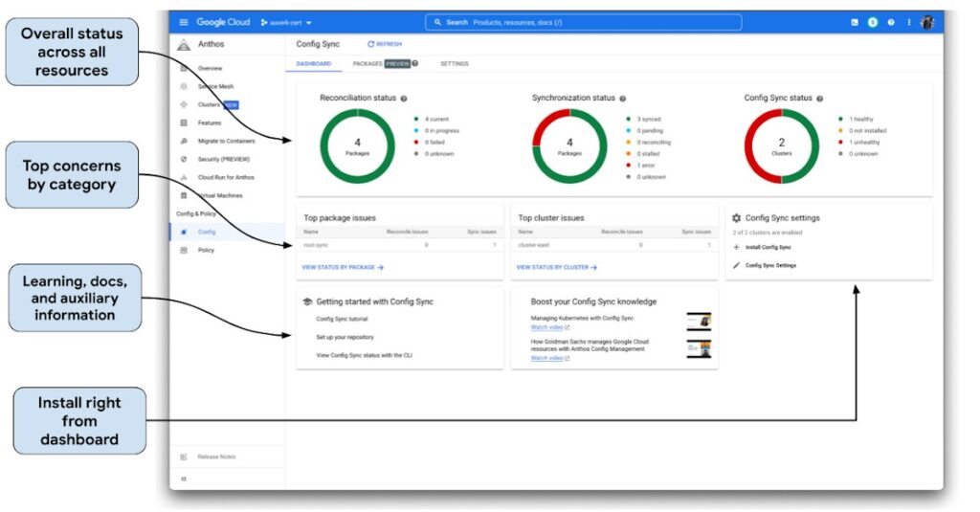
Task: Click the '0 in progress' legend entry
Action: (436, 131)
